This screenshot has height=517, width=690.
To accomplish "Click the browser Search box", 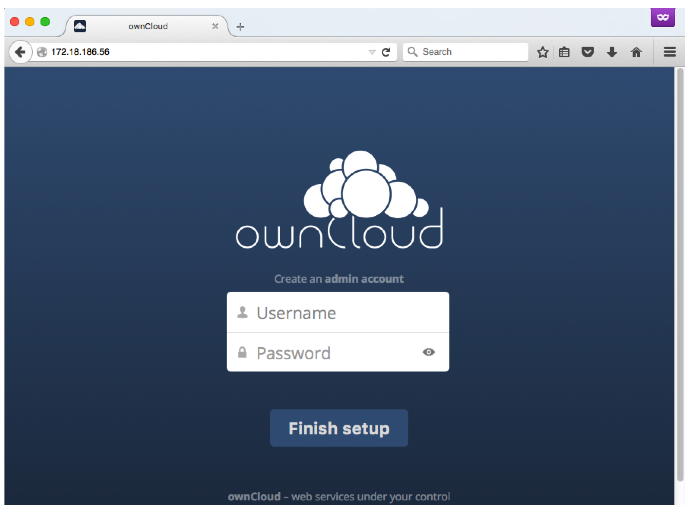I will 466,52.
